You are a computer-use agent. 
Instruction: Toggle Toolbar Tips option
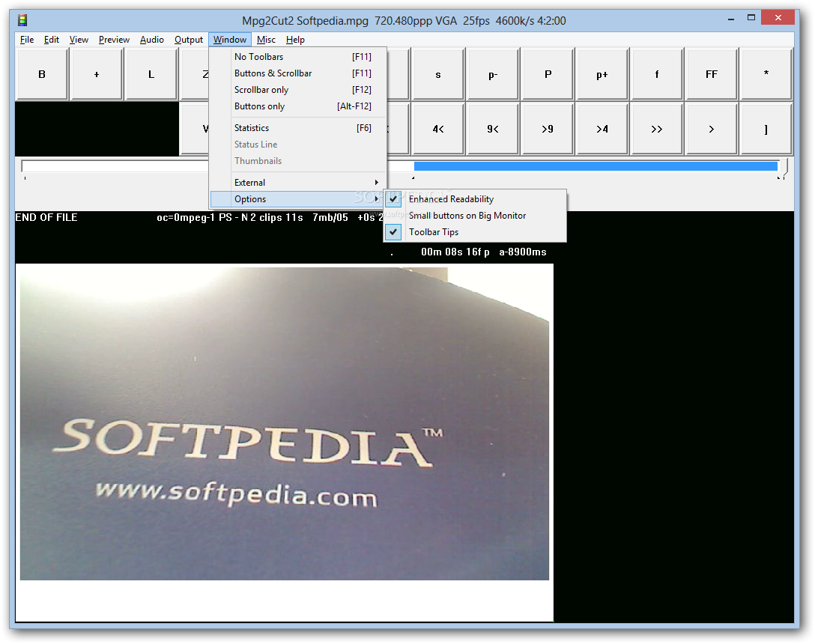click(475, 232)
